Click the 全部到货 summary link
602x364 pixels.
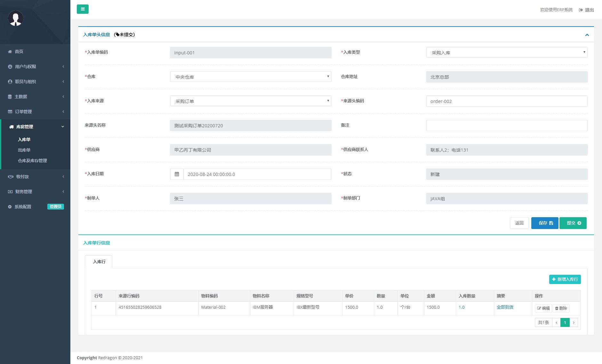[505, 307]
